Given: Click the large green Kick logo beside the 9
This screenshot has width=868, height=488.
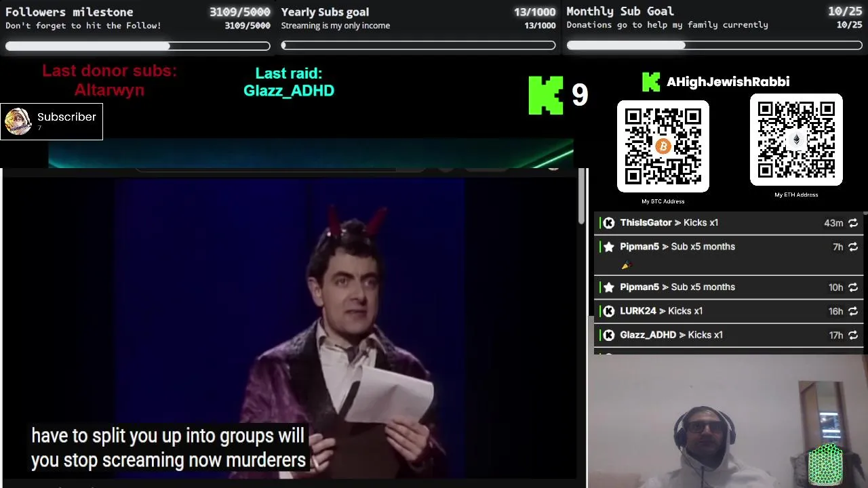Looking at the screenshot, I should [546, 95].
